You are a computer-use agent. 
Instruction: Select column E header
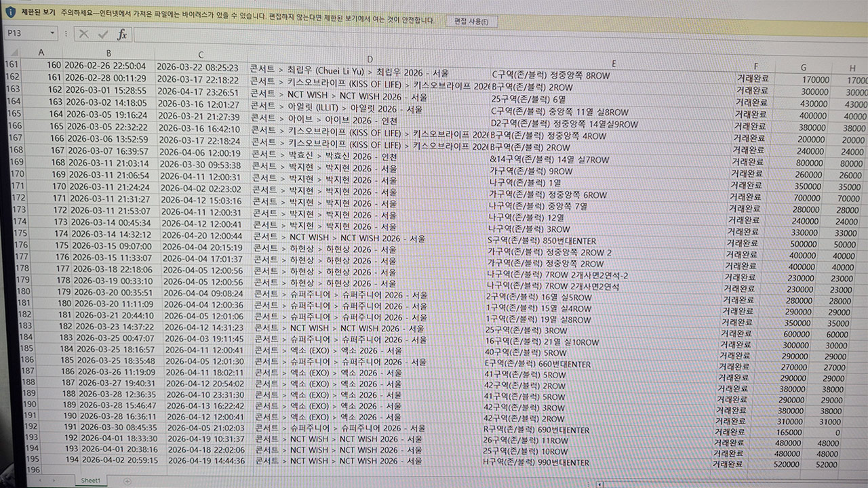(x=614, y=64)
